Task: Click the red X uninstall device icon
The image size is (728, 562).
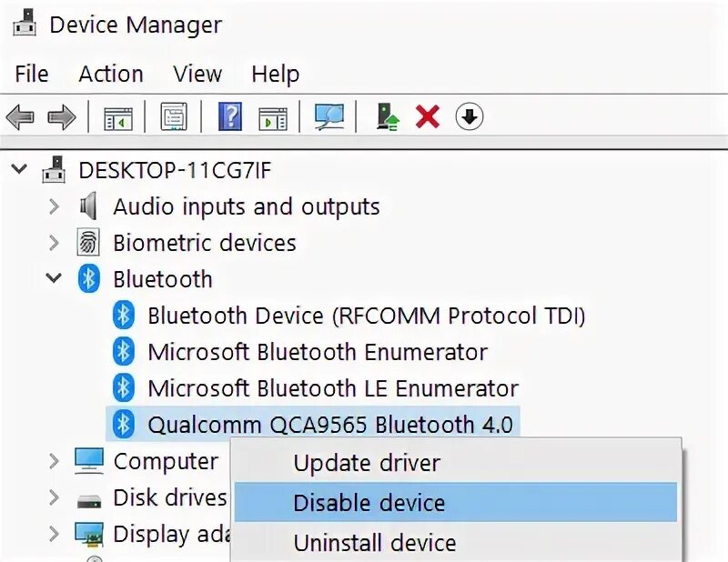Action: [x=428, y=116]
